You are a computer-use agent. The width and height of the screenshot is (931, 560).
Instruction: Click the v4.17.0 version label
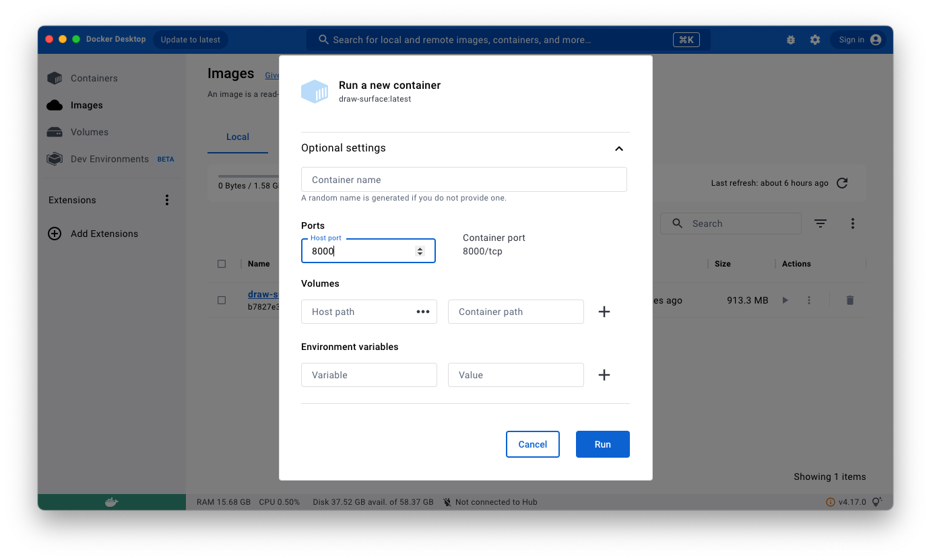tap(852, 502)
